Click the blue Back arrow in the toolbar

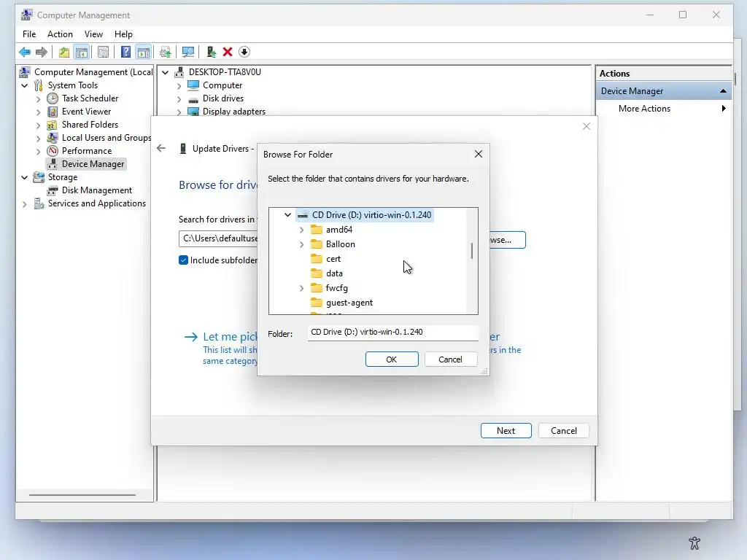tap(25, 52)
